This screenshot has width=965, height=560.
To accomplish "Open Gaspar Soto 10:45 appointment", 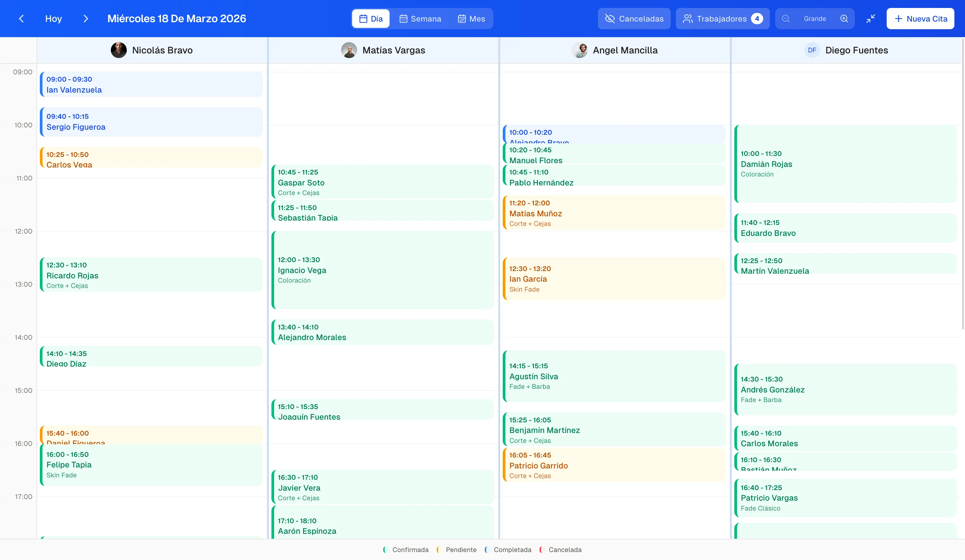I will click(x=383, y=182).
